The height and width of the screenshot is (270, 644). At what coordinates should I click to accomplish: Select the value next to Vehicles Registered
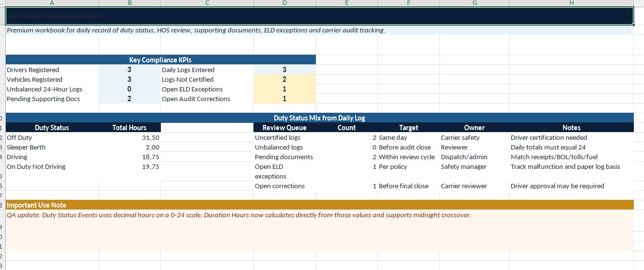click(129, 79)
